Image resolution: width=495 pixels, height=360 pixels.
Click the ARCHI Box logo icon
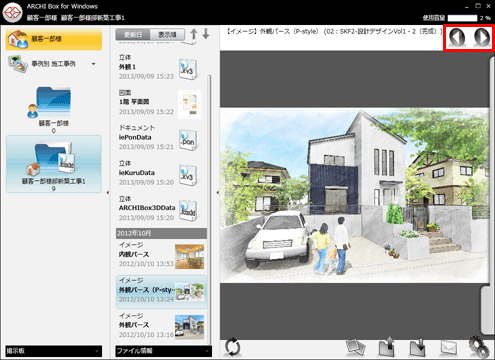[12, 12]
